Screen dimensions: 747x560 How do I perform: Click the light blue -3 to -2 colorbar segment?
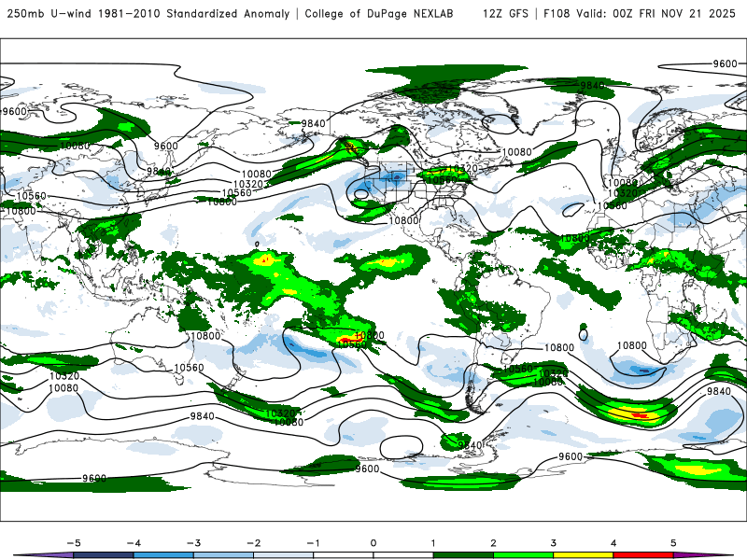pos(223,555)
